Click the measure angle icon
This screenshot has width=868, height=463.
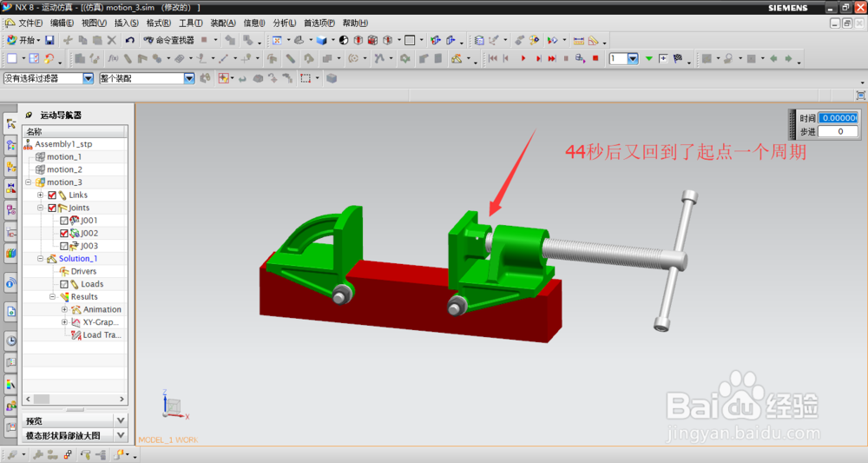594,41
